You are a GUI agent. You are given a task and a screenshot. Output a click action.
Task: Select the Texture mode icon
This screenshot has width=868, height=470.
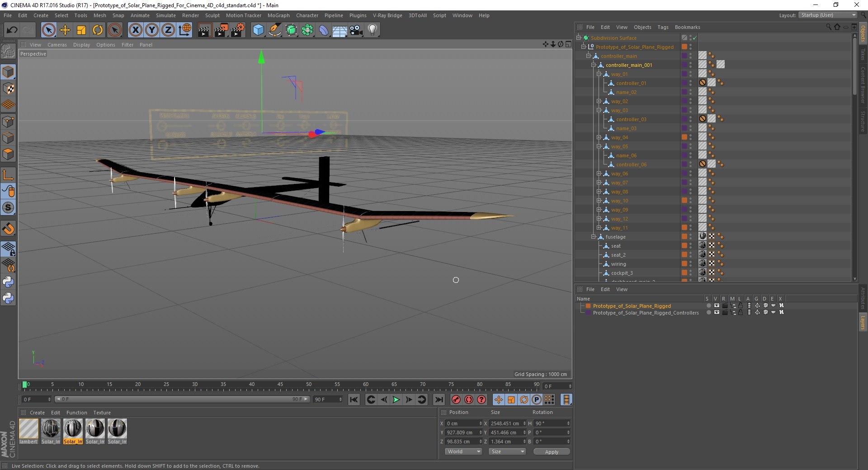pos(8,89)
